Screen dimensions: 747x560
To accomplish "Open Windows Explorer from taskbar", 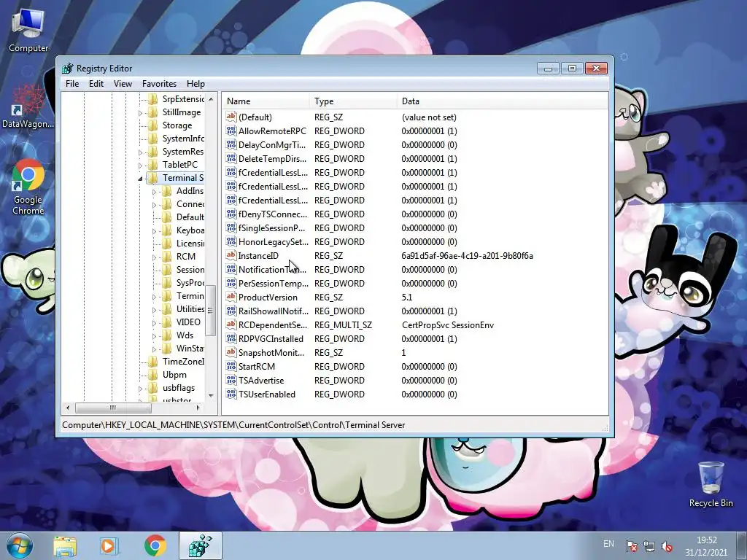I will [65, 545].
